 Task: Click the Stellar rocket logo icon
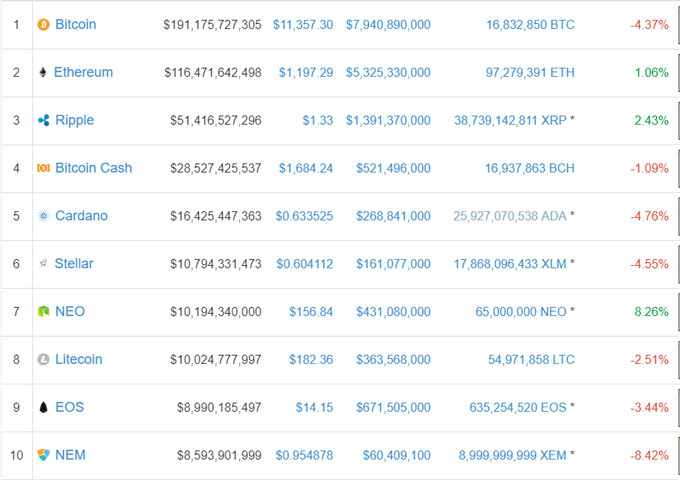tap(43, 263)
